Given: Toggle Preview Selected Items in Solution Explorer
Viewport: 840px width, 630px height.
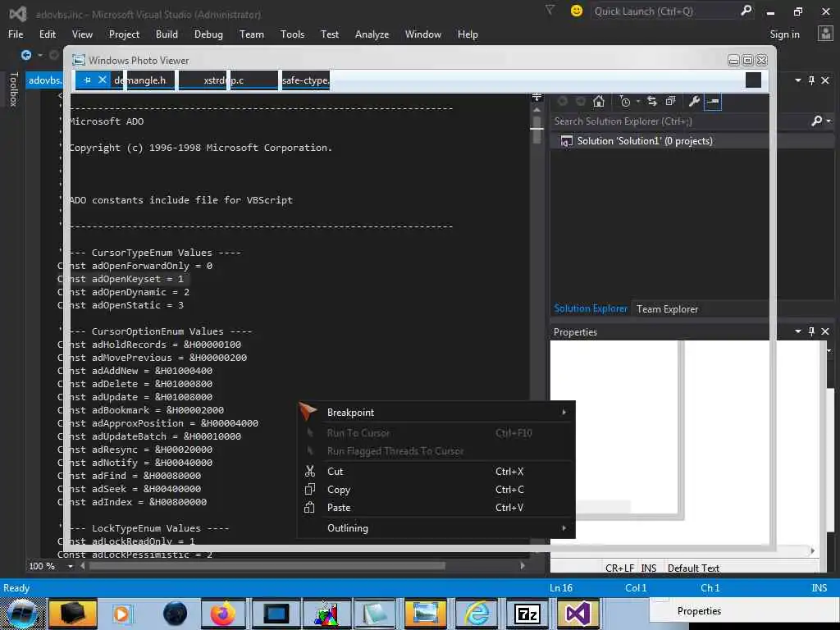Looking at the screenshot, I should (x=713, y=101).
